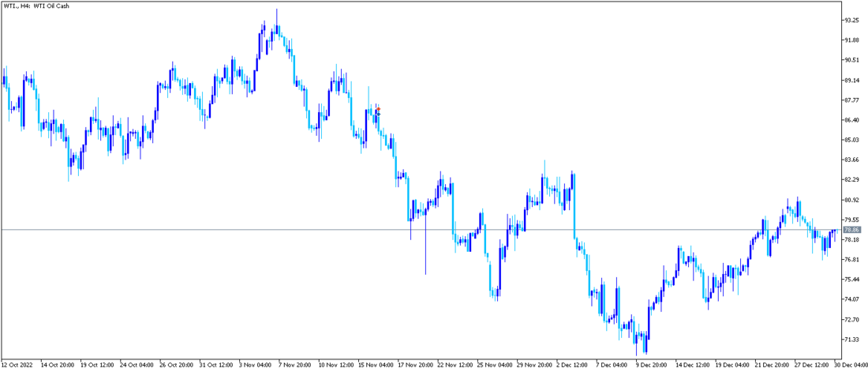
Task: Click the red marker near 15 Nov candle
Action: coord(378,109)
